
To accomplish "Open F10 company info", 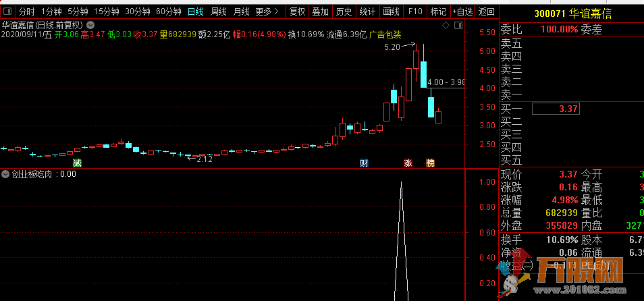I will point(415,11).
